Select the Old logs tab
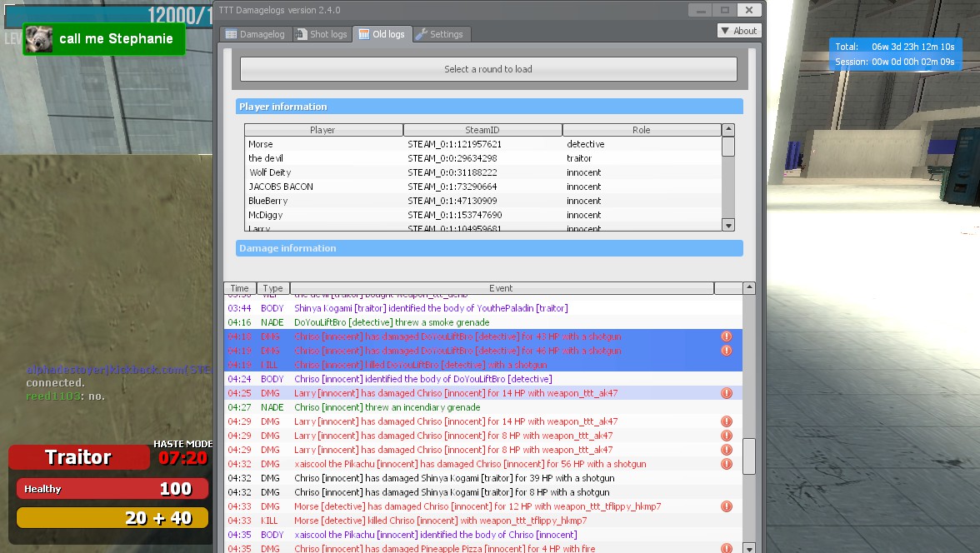Viewport: 980px width, 553px height. [x=382, y=34]
